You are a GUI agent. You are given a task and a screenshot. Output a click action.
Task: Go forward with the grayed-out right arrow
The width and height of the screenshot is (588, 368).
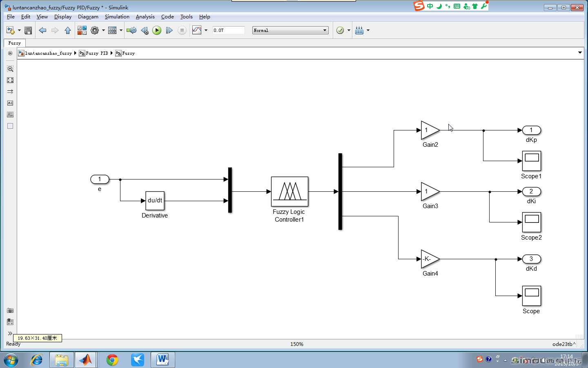(x=55, y=30)
